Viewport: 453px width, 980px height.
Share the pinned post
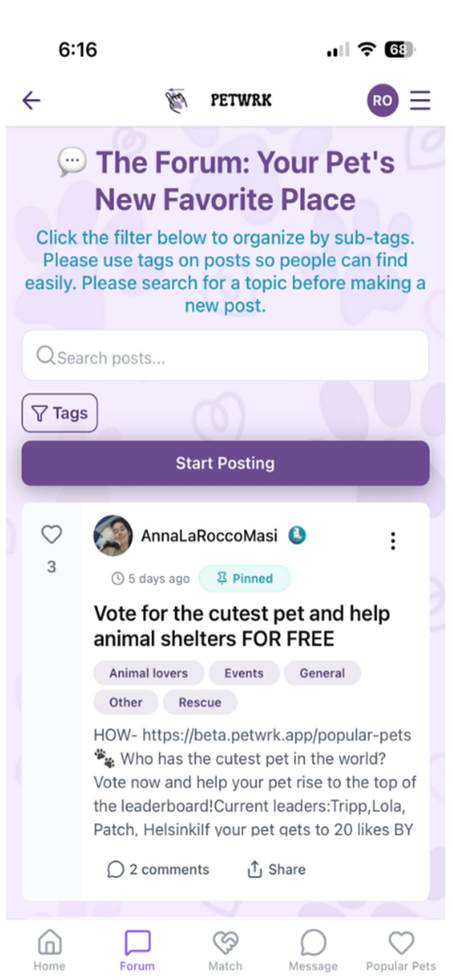[x=277, y=869]
